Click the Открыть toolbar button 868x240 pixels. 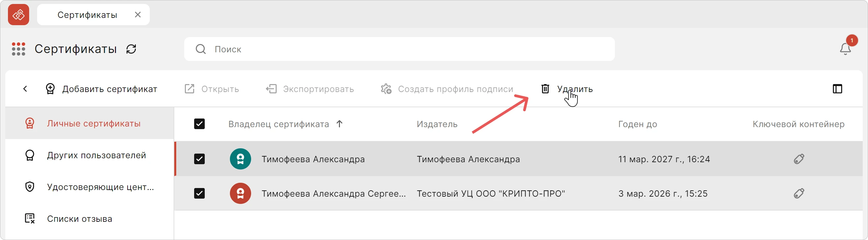(212, 89)
